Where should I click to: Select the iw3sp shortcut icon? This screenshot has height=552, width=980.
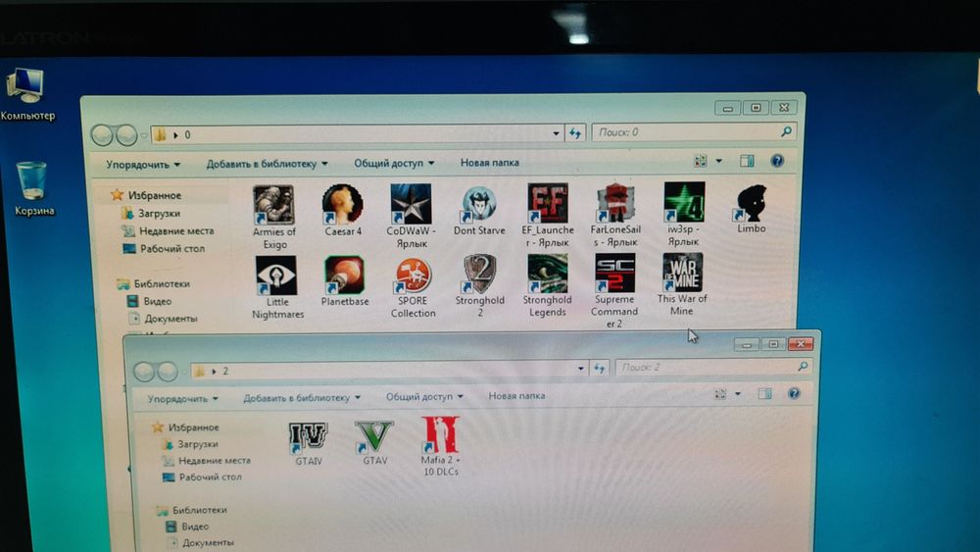tap(684, 202)
